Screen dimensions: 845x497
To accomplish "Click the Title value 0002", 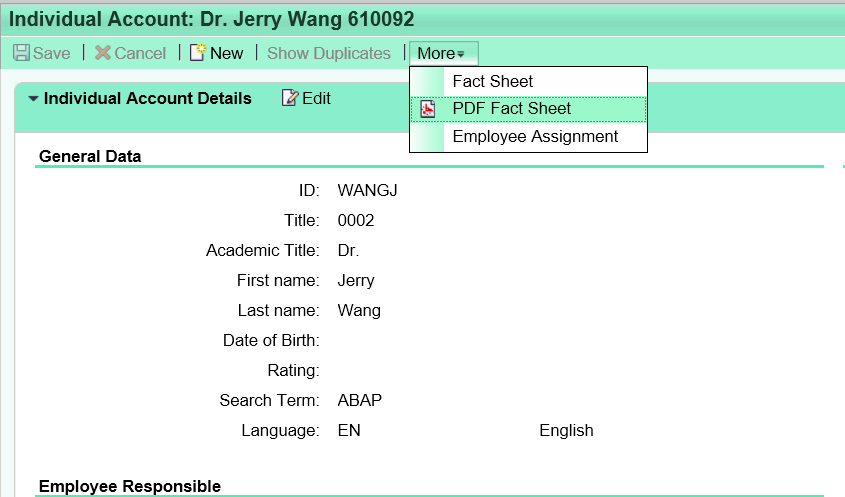I will (356, 220).
